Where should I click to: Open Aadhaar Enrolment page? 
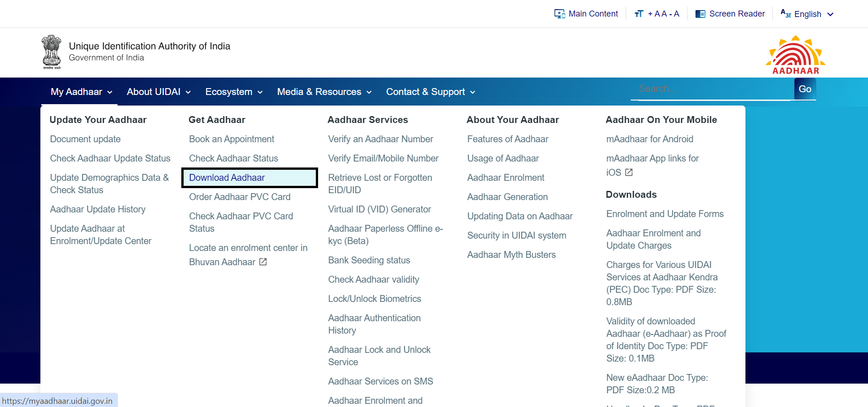506,178
